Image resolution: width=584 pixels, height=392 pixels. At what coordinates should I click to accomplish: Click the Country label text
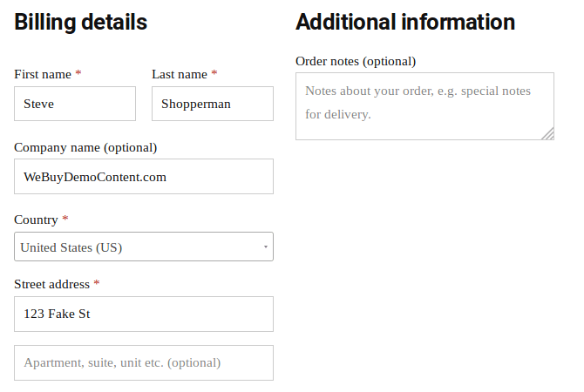tap(36, 220)
